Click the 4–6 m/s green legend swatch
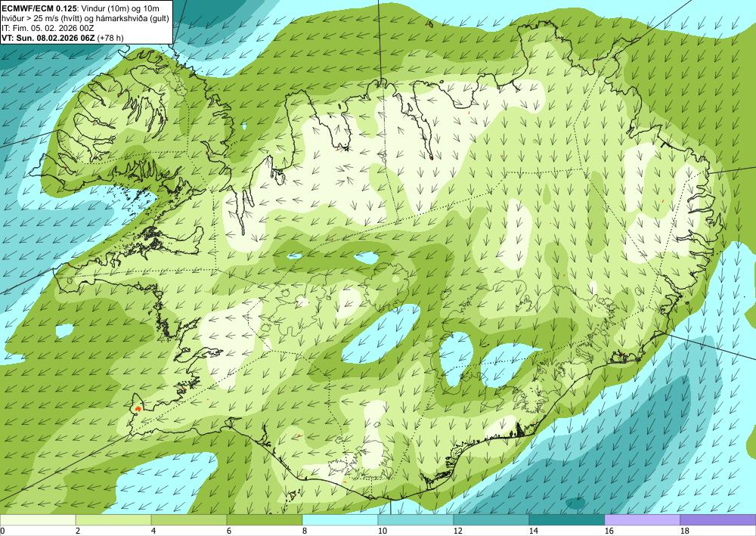This screenshot has height=536, width=756. point(189,520)
